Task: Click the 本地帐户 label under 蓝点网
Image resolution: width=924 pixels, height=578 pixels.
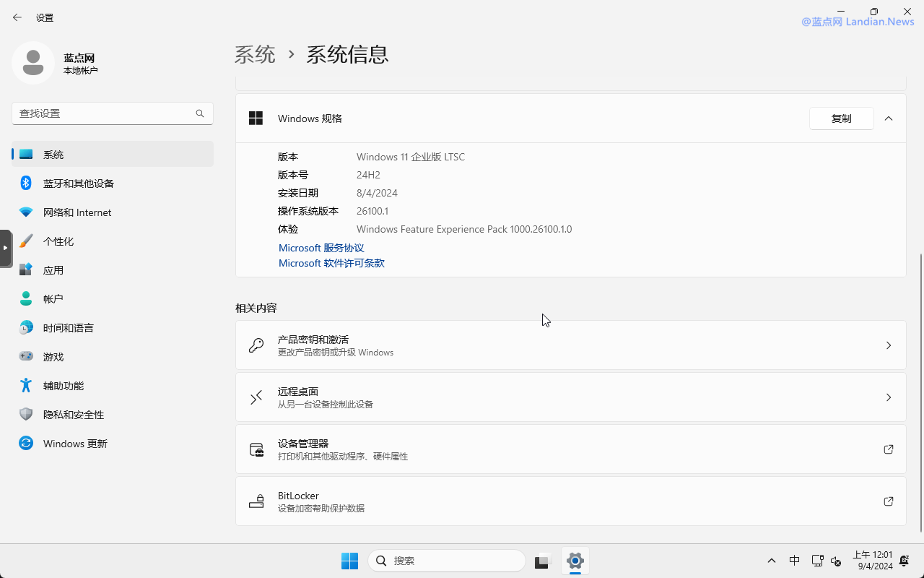Action: [80, 71]
